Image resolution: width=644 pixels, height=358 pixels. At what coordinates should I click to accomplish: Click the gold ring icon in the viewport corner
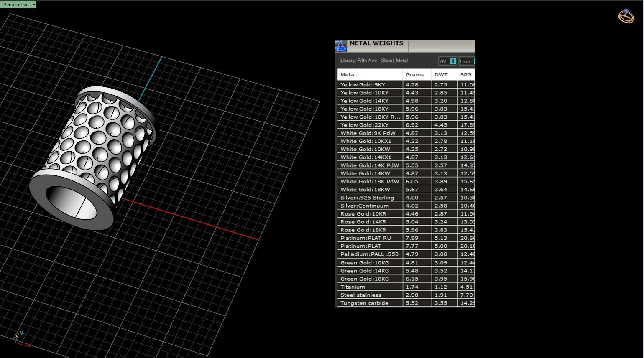click(626, 16)
